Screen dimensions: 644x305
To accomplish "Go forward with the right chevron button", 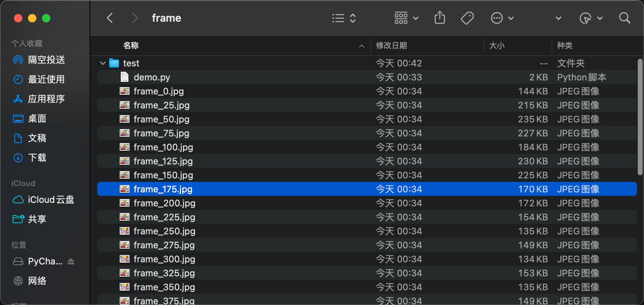I will point(135,18).
